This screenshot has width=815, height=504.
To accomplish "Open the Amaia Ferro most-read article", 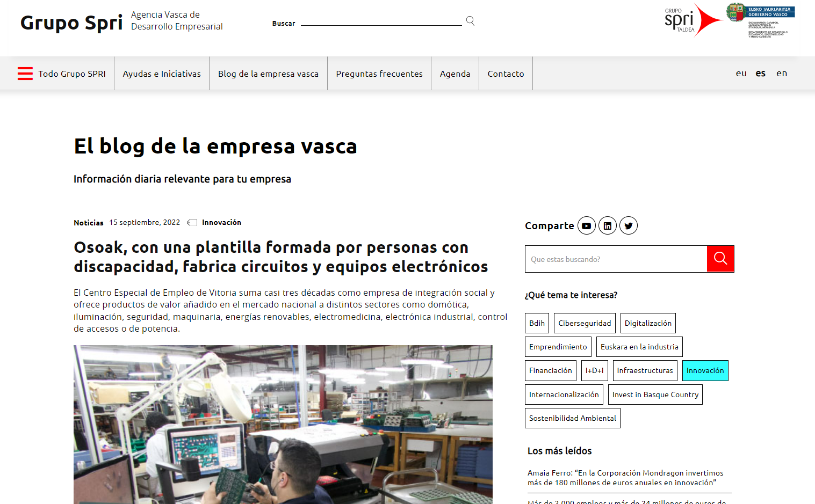I will [625, 478].
